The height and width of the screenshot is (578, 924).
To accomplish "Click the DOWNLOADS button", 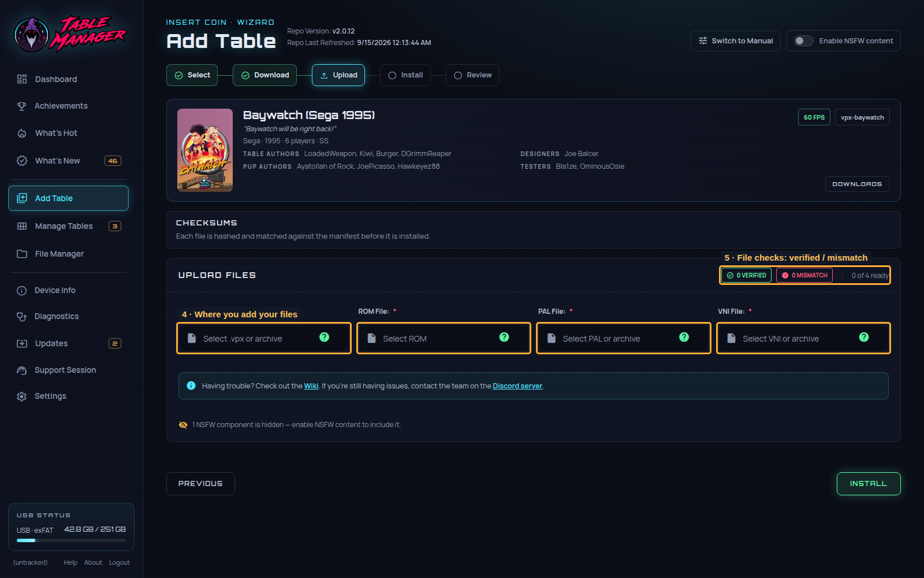I will [857, 184].
